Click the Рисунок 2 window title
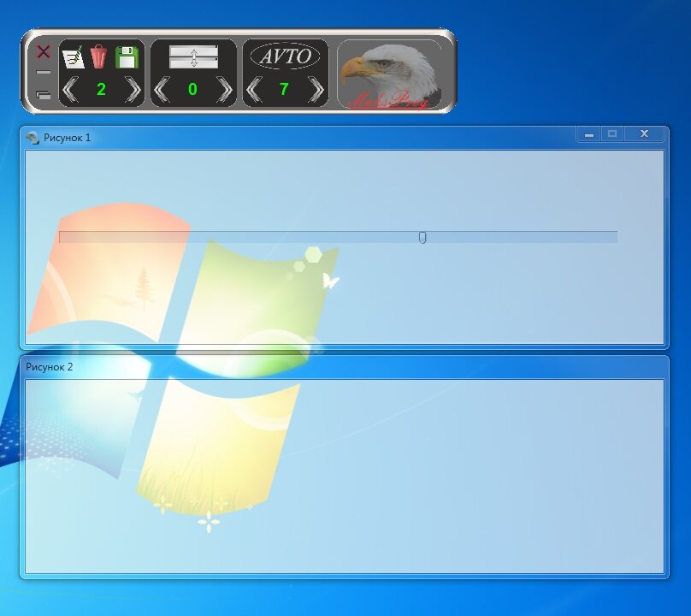 (49, 367)
